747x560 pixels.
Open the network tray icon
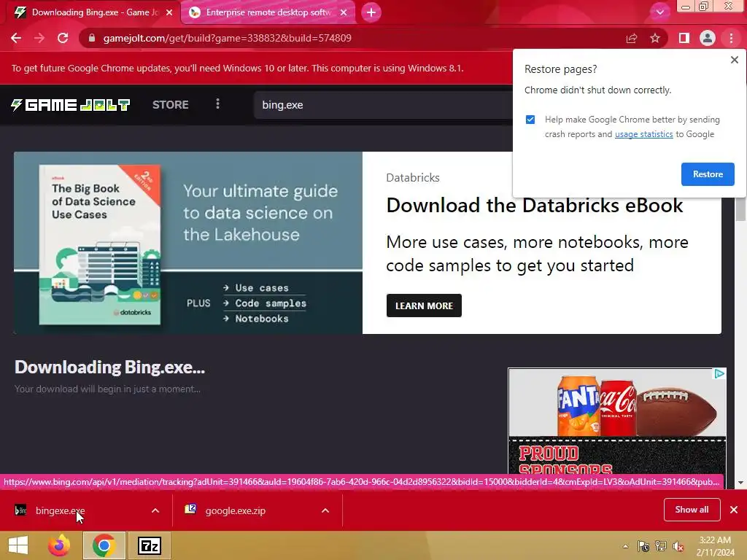pyautogui.click(x=661, y=547)
